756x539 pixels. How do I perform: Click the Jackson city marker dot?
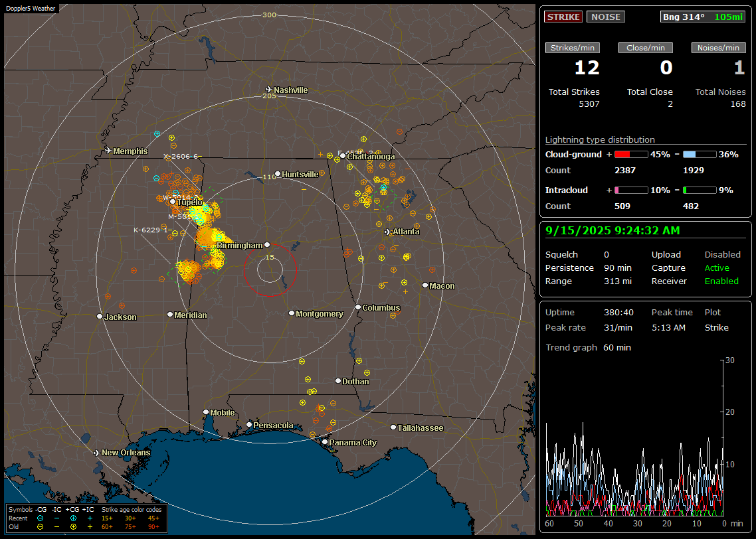(100, 317)
